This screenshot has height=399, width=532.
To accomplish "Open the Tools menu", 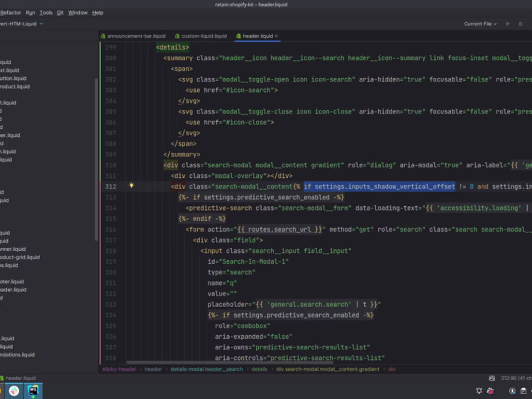I will (45, 13).
